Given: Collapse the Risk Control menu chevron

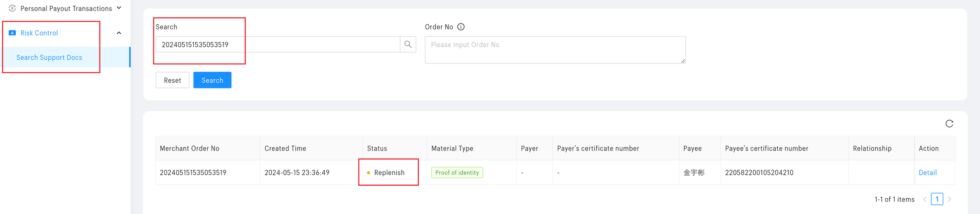Looking at the screenshot, I should click(119, 33).
